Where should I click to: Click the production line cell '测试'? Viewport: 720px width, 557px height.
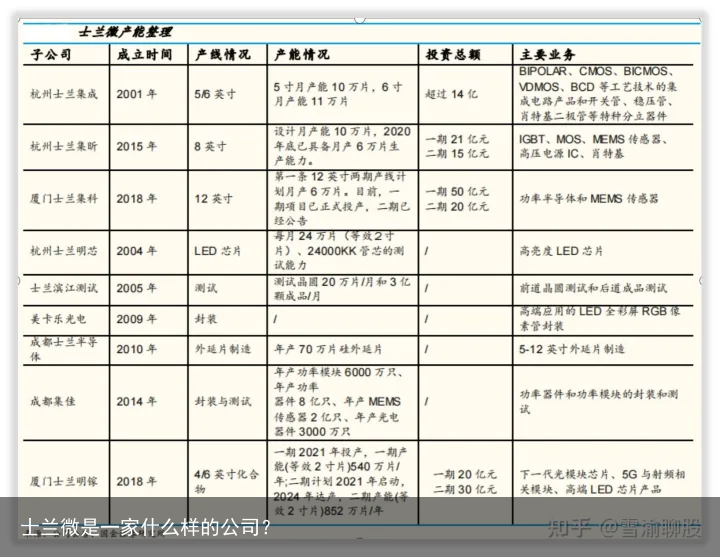coord(205,288)
